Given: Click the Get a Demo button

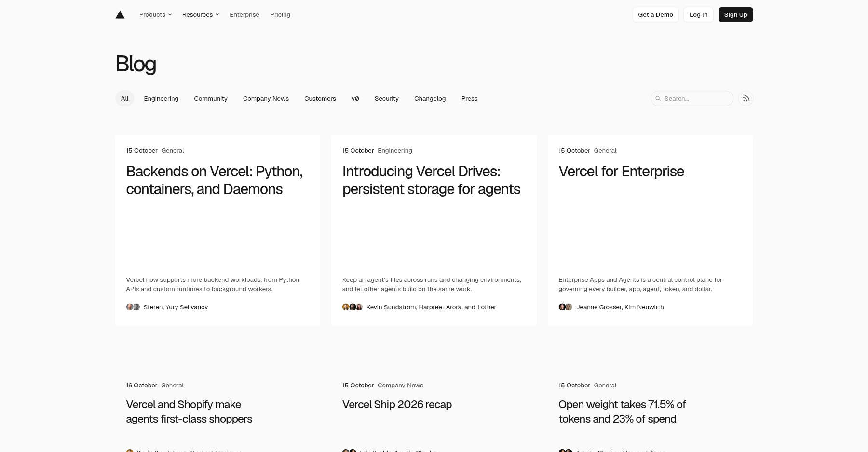Looking at the screenshot, I should (x=655, y=14).
